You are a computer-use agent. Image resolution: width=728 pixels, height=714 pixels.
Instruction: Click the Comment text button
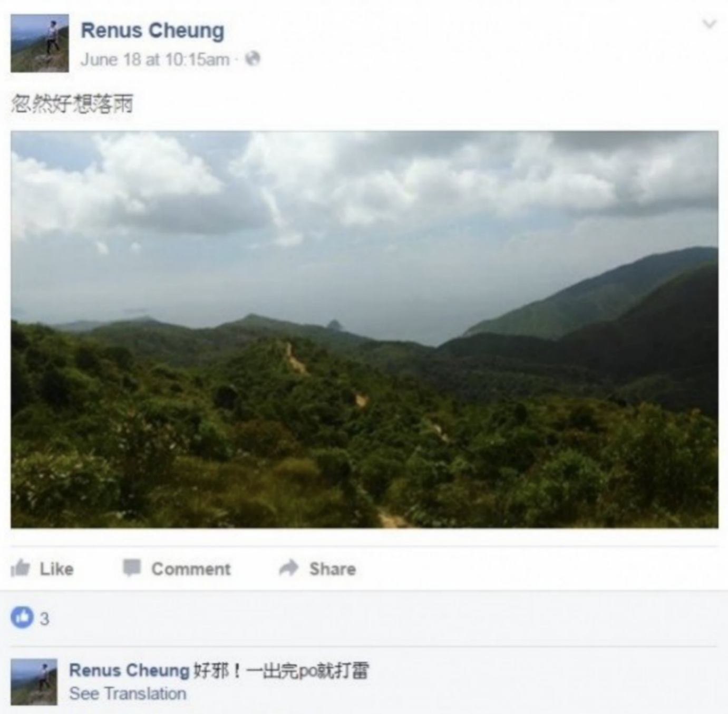[x=191, y=568]
